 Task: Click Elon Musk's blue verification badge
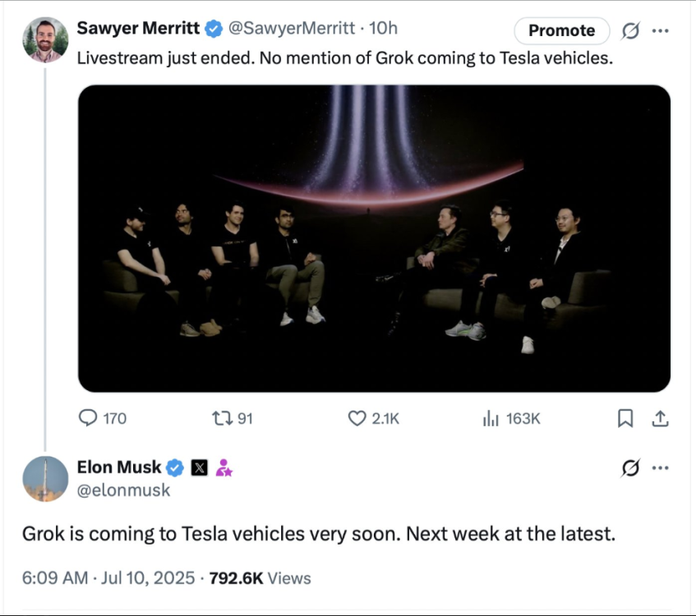pos(176,467)
